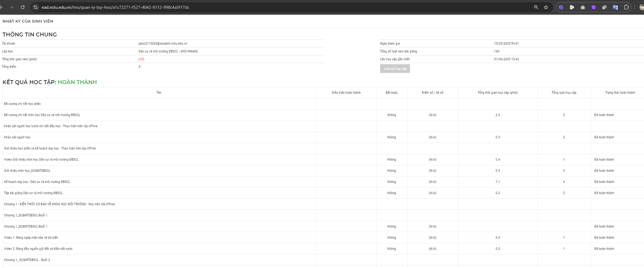Click Không cell in Video 1 row
Image resolution: width=644 pixels, height=268 pixels.
tap(392, 238)
